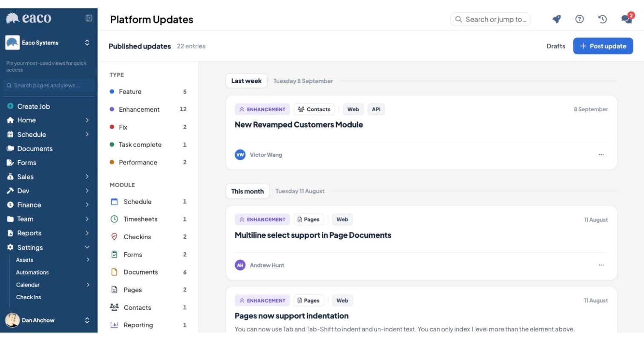Image resolution: width=644 pixels, height=341 pixels.
Task: Expand the Calendar submenu chevron
Action: tap(88, 285)
